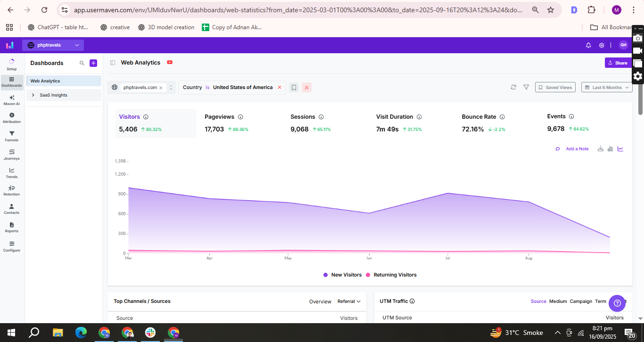Viewport: 644px width, 342px height.
Task: Expand the Referral dropdown in Top Channels
Action: point(349,301)
